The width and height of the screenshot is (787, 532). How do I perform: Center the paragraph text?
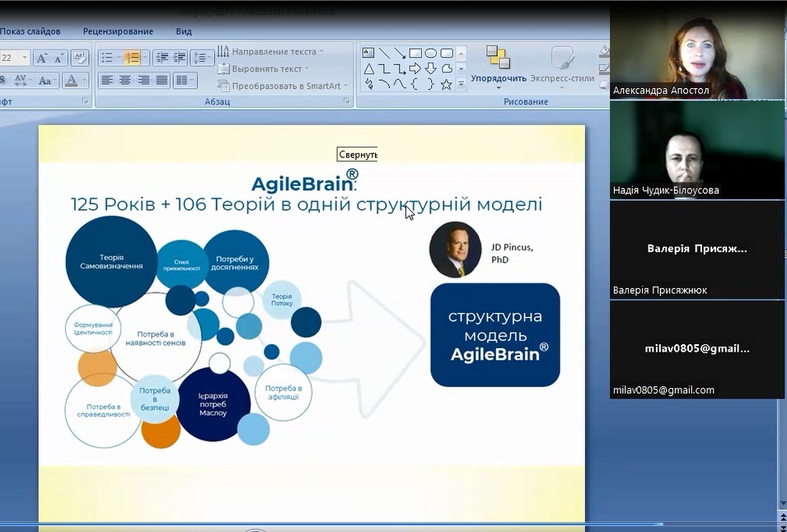pos(125,80)
